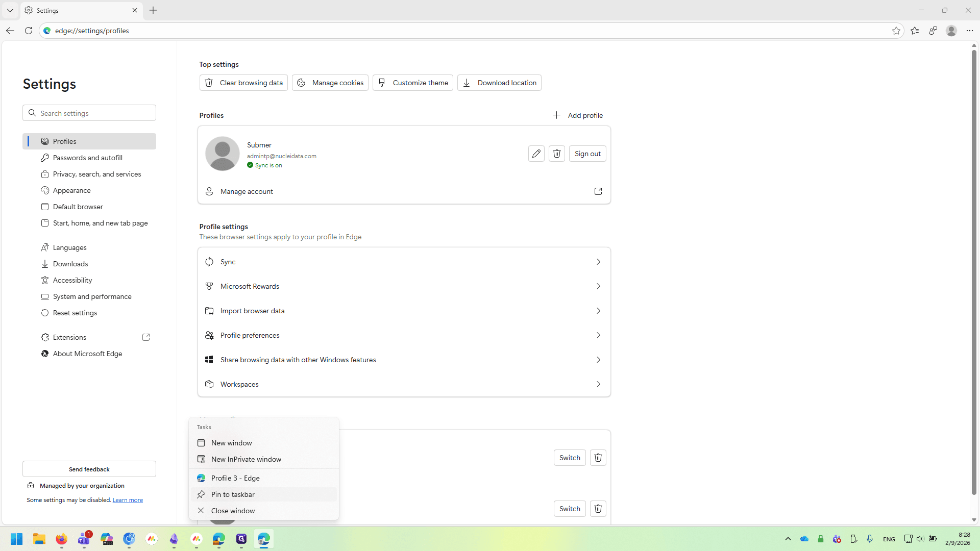
Task: Click trash icon beside second Switch button
Action: (x=598, y=509)
